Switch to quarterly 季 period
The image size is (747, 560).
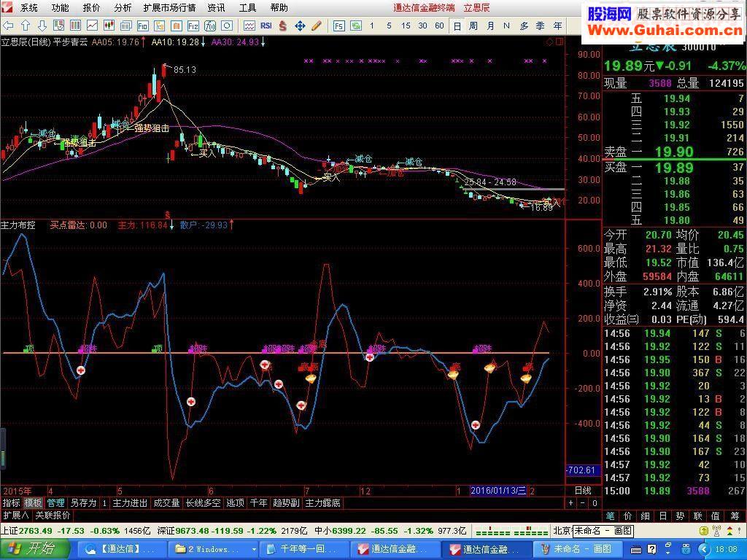coord(541,26)
